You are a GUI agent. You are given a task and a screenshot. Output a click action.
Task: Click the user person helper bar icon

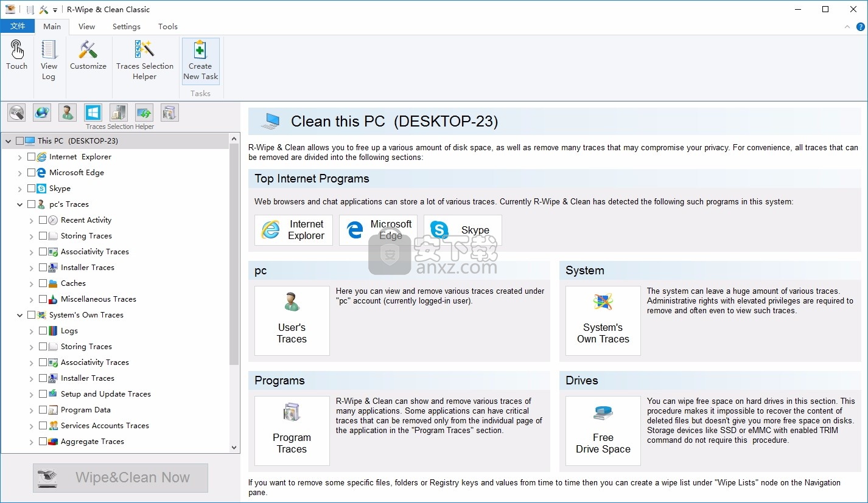[x=68, y=113]
